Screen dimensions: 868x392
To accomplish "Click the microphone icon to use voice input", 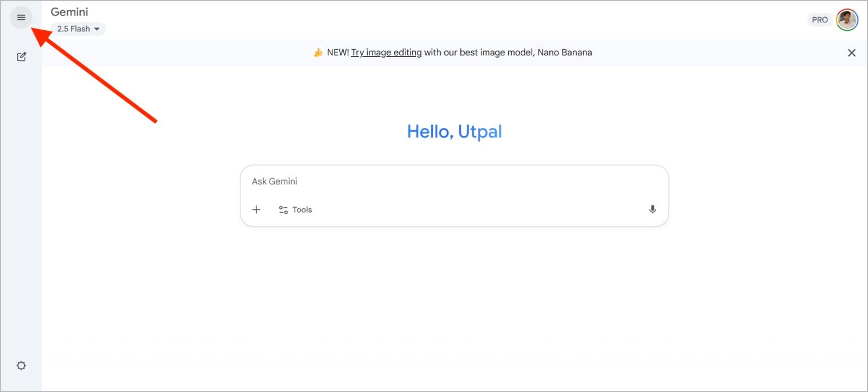I will pyautogui.click(x=652, y=209).
